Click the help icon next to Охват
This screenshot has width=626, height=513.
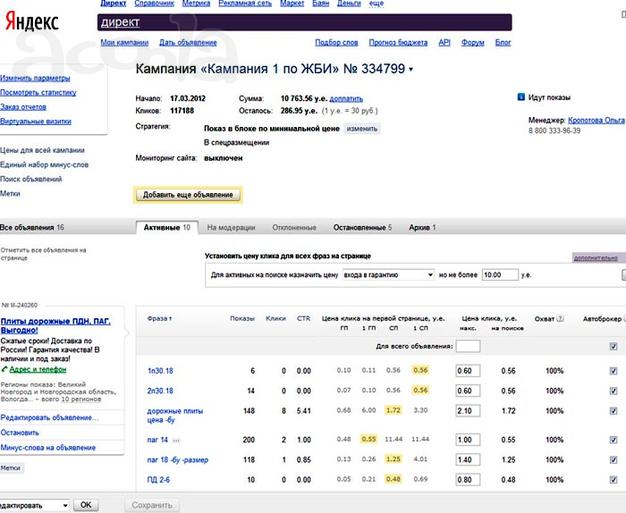[x=561, y=319]
